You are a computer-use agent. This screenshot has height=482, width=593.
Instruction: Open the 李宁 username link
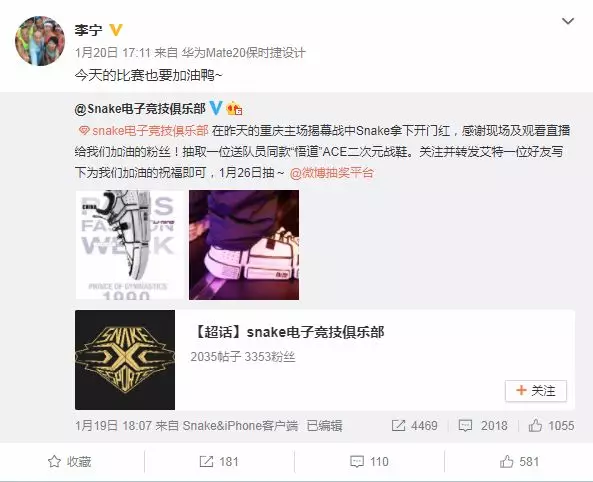[x=88, y=30]
